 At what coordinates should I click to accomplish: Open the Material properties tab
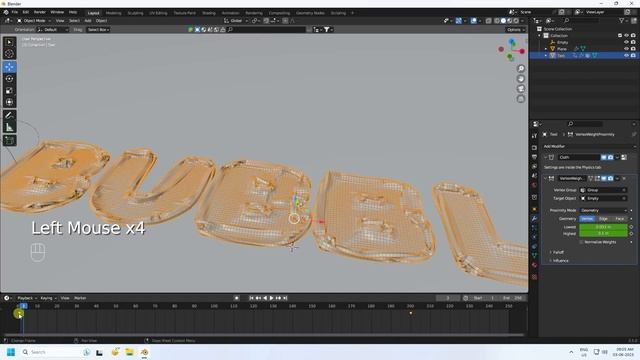[534, 265]
